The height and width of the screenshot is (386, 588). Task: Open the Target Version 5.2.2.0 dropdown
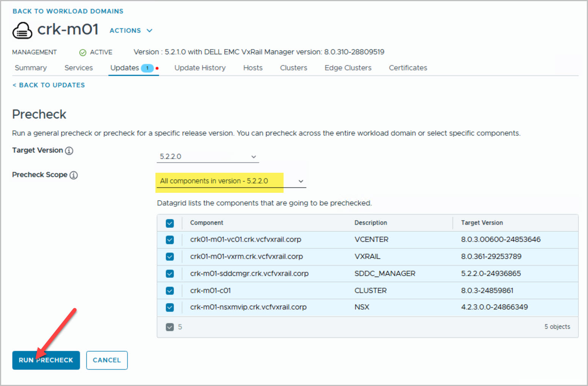click(x=207, y=157)
